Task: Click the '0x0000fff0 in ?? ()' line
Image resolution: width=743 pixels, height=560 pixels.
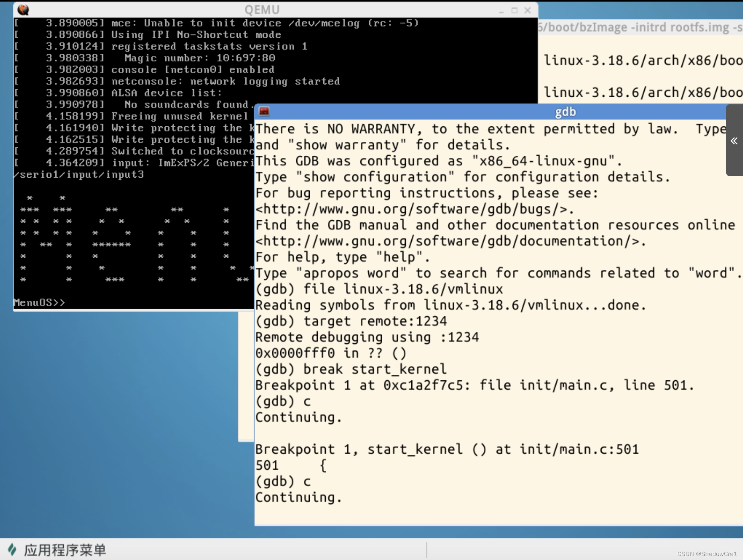Action: 331,353
